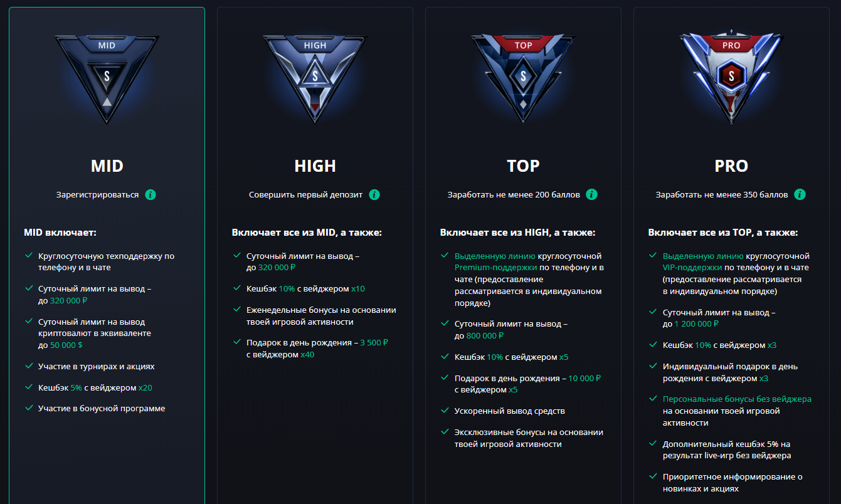Open the HIGH tier deposit info icon
This screenshot has width=841, height=504.
tap(375, 194)
